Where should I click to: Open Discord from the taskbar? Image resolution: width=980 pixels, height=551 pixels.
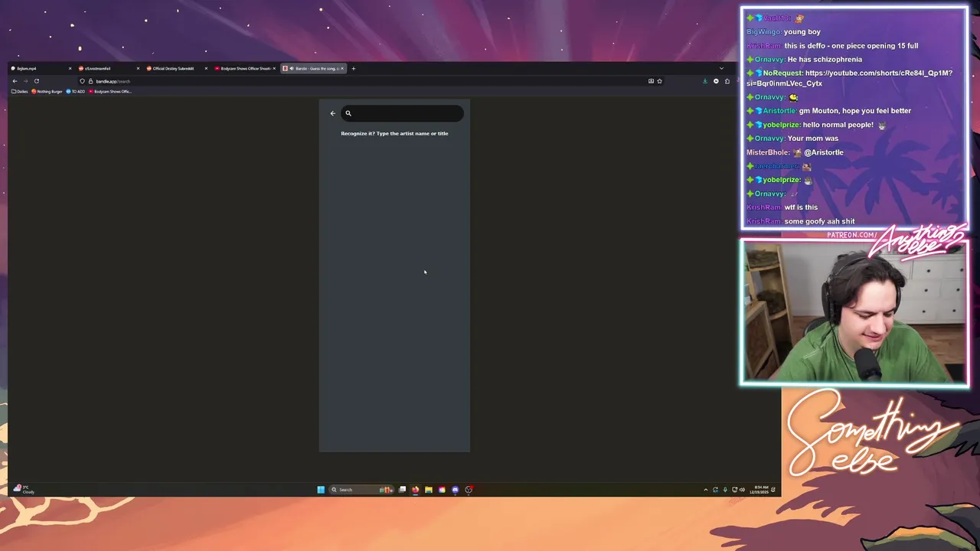(x=455, y=490)
